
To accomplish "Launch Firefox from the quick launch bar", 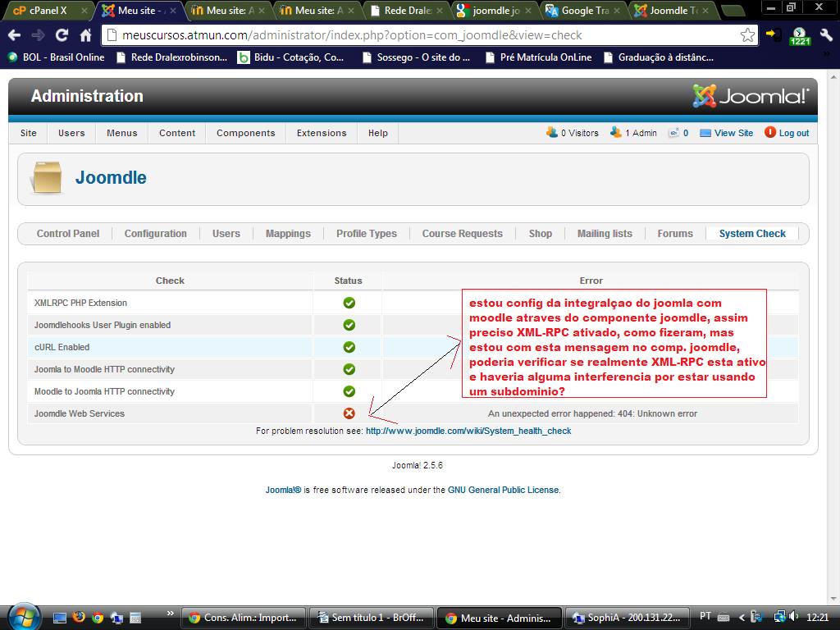I will (x=79, y=617).
